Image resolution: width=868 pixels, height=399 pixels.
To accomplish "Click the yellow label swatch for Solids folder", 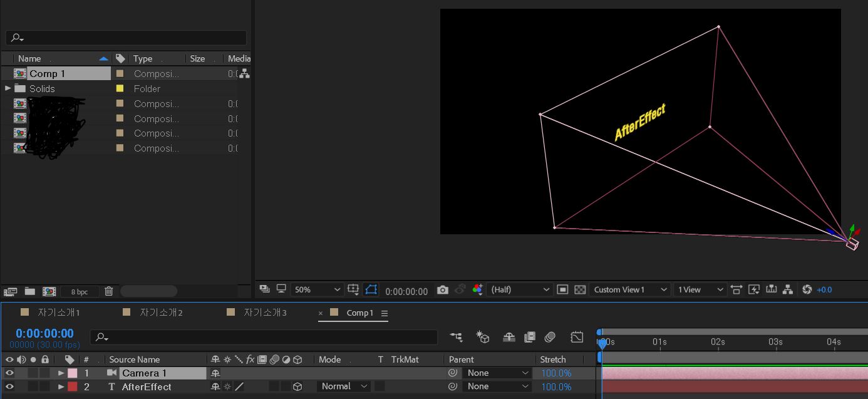I will (120, 88).
